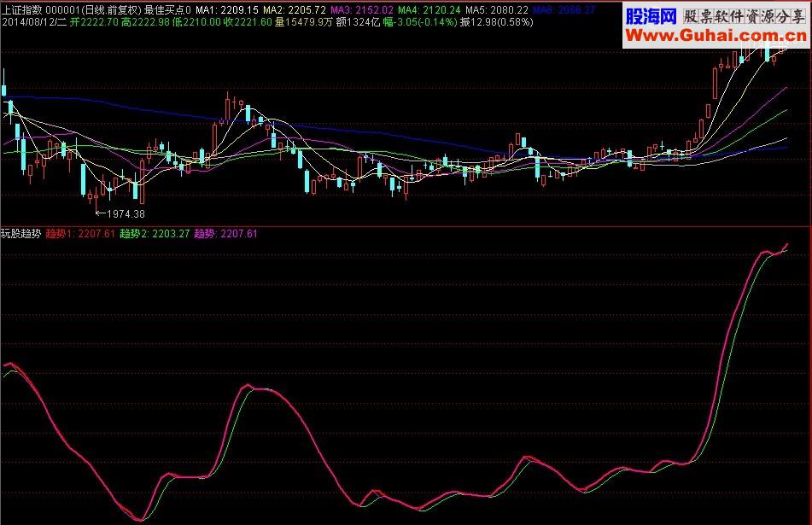Click the MA2: 2205.72 value
Screen dimensions: 812x525
(295, 10)
